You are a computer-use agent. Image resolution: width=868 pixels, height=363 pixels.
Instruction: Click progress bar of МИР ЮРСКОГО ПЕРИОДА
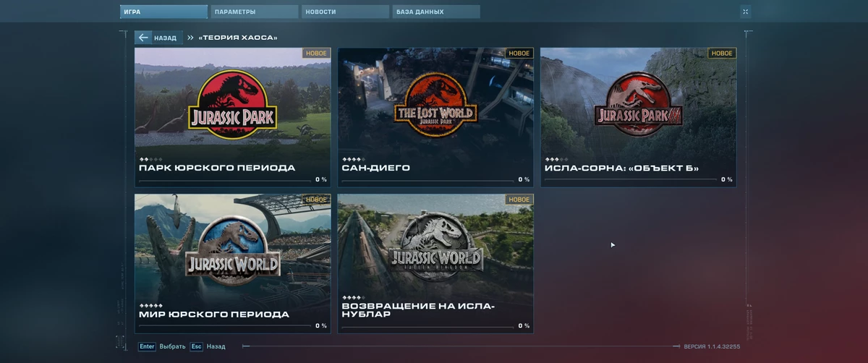click(224, 326)
